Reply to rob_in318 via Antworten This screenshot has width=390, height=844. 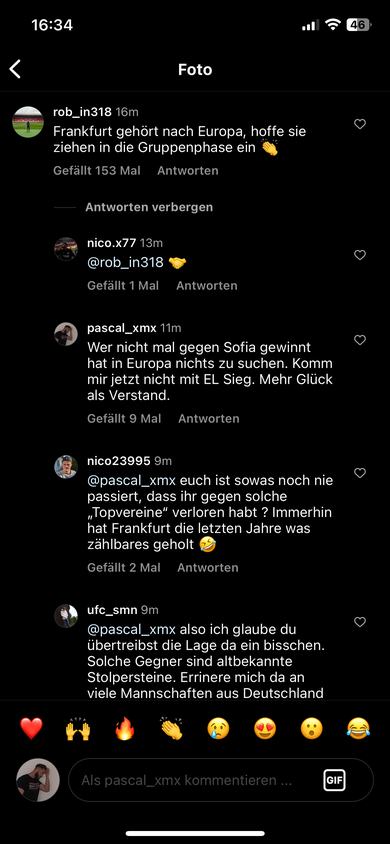(x=188, y=171)
